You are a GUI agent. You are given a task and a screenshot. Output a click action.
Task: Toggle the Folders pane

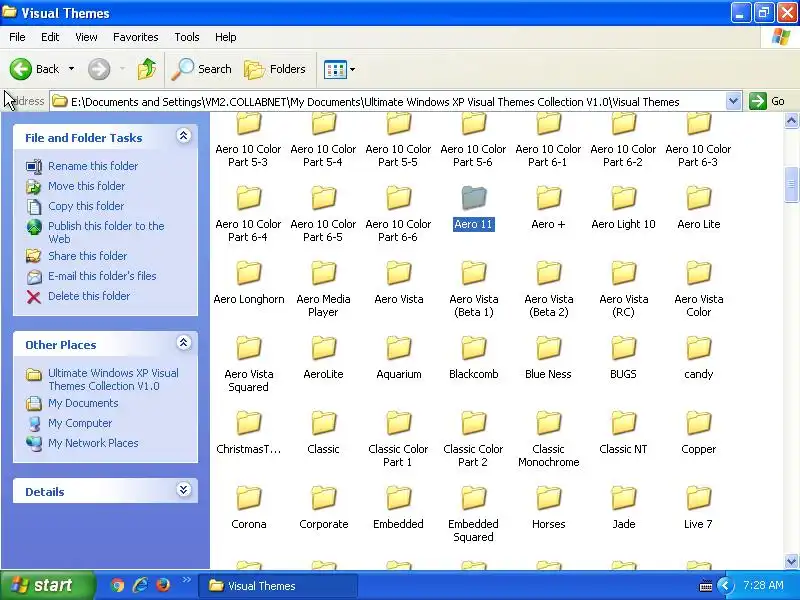tap(275, 69)
